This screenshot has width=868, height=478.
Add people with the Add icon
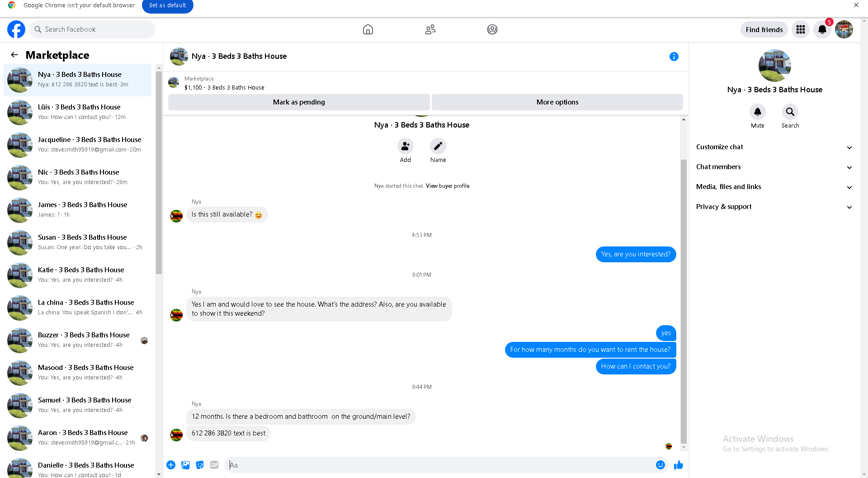[406, 147]
